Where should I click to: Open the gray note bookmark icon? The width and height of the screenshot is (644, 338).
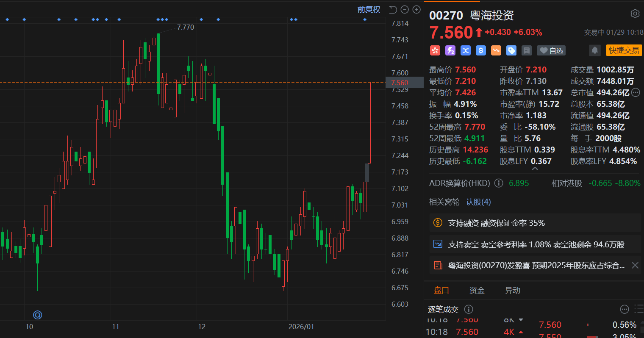(527, 51)
